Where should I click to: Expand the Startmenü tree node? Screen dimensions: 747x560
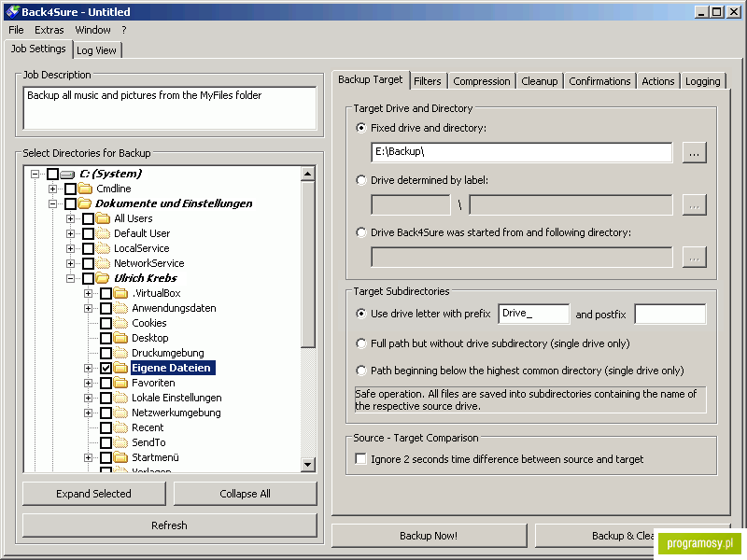pos(88,457)
